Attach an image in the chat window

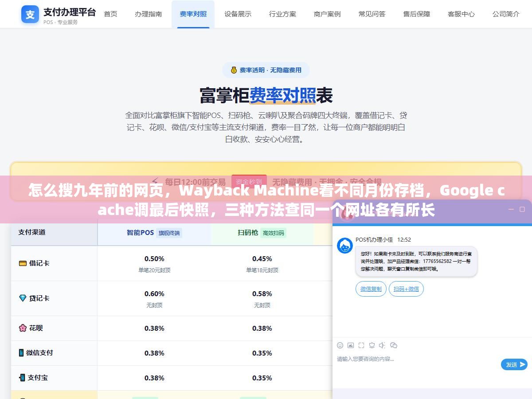pos(351,345)
